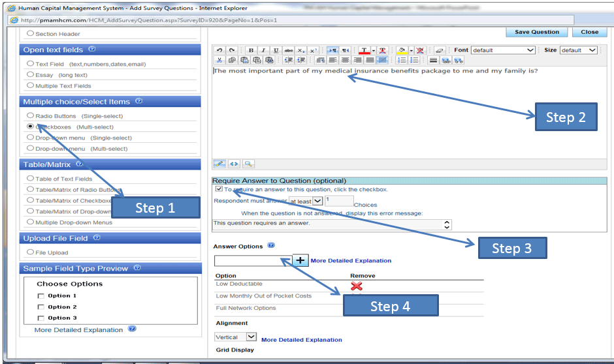Click the Undo icon in editor toolbar

[x=219, y=50]
